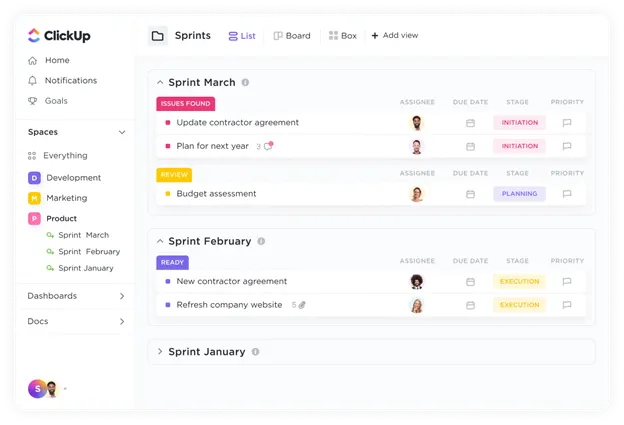Set priority flag for Update contractor agreement
Image resolution: width=624 pixels, height=425 pixels.
click(x=567, y=123)
